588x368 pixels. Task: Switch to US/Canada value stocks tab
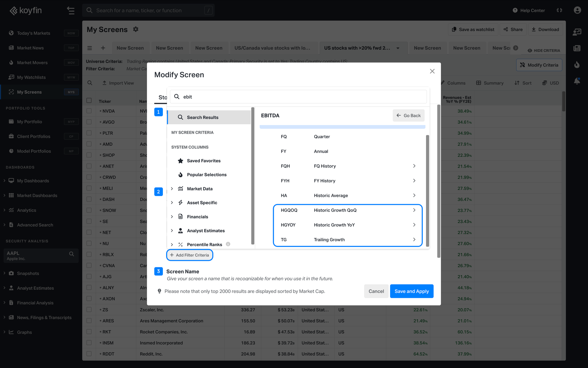[272, 48]
